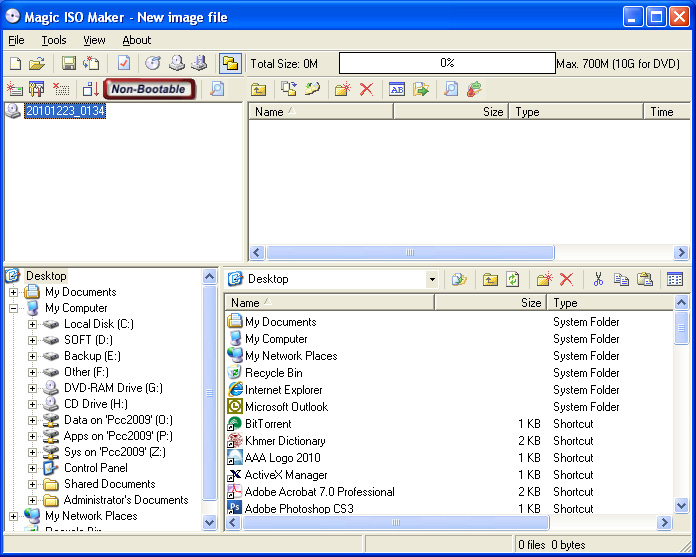Click the red X dotted-box icon
The height and width of the screenshot is (557, 696).
61,89
